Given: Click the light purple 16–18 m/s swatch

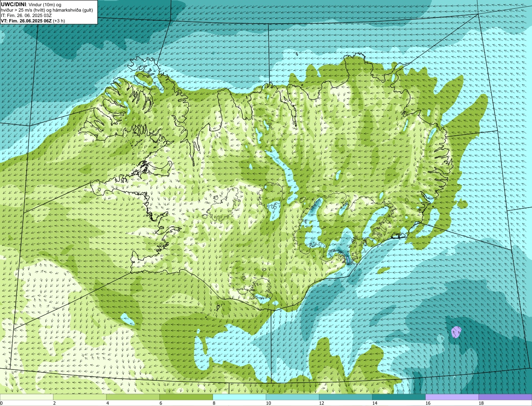Looking at the screenshot, I should pos(452,397).
